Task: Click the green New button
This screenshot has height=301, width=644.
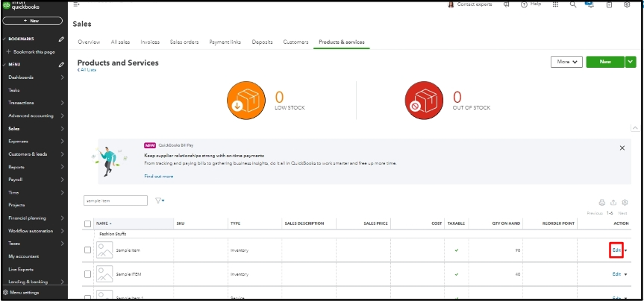Action: (x=605, y=62)
